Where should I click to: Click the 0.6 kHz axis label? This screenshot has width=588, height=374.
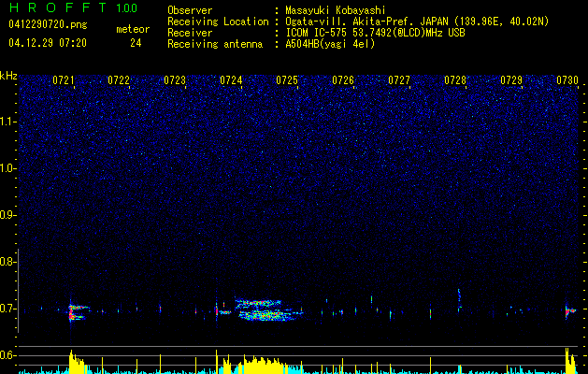pos(7,355)
